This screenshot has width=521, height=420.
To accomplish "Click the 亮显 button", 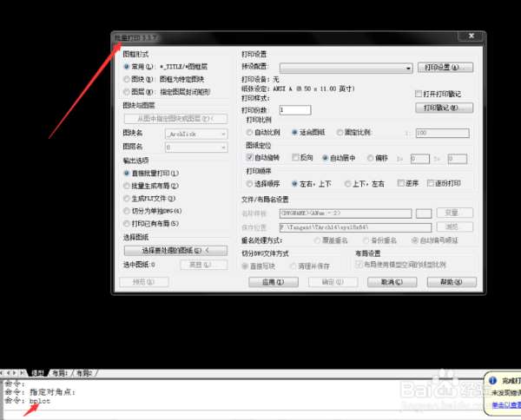I will (204, 265).
